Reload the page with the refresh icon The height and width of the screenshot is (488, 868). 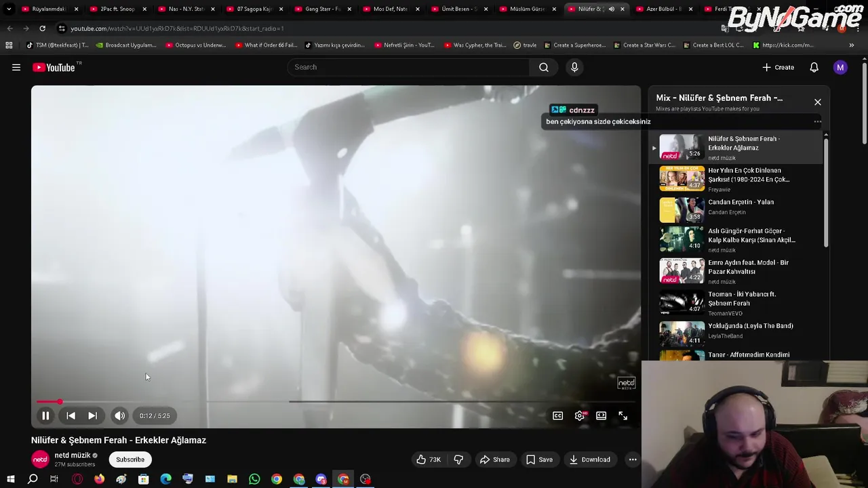42,28
